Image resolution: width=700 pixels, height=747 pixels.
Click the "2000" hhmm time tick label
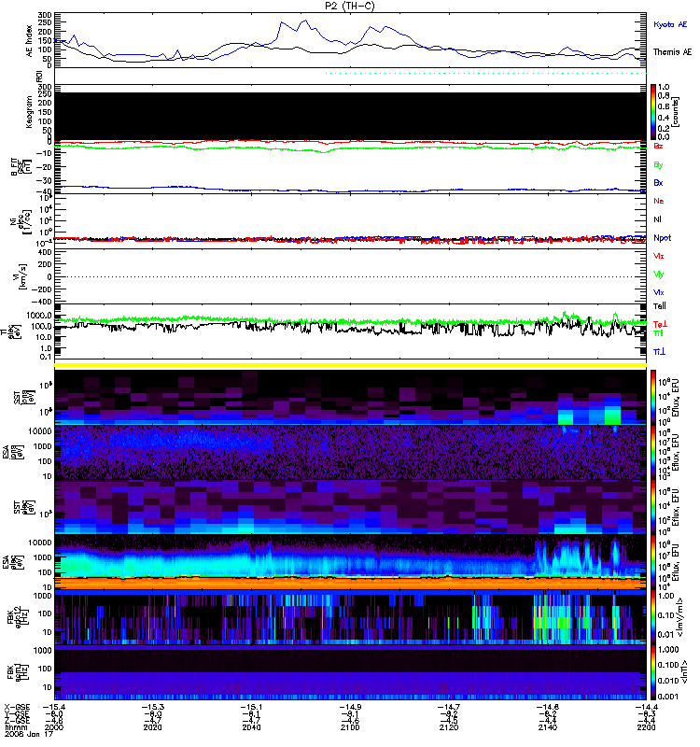click(54, 727)
